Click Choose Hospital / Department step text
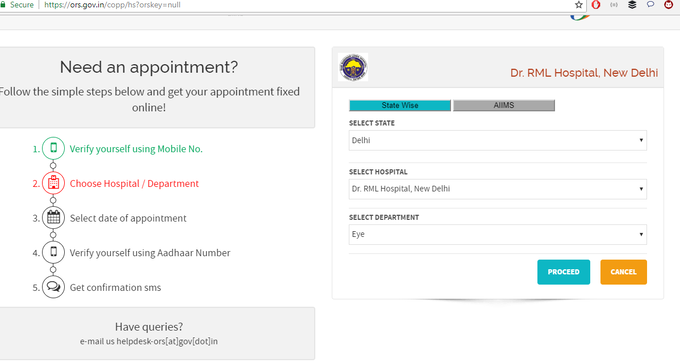The image size is (680, 363). point(134,183)
